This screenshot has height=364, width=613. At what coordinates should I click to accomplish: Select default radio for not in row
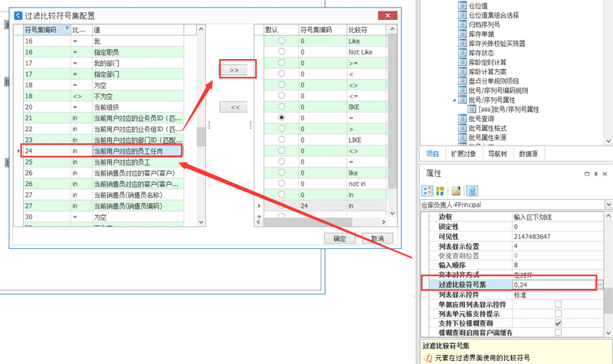click(281, 183)
